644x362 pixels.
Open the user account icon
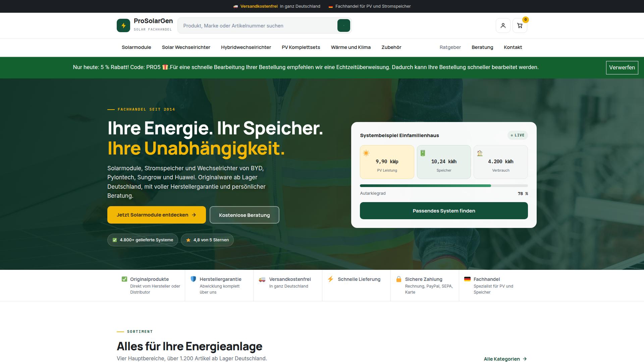[x=503, y=25]
